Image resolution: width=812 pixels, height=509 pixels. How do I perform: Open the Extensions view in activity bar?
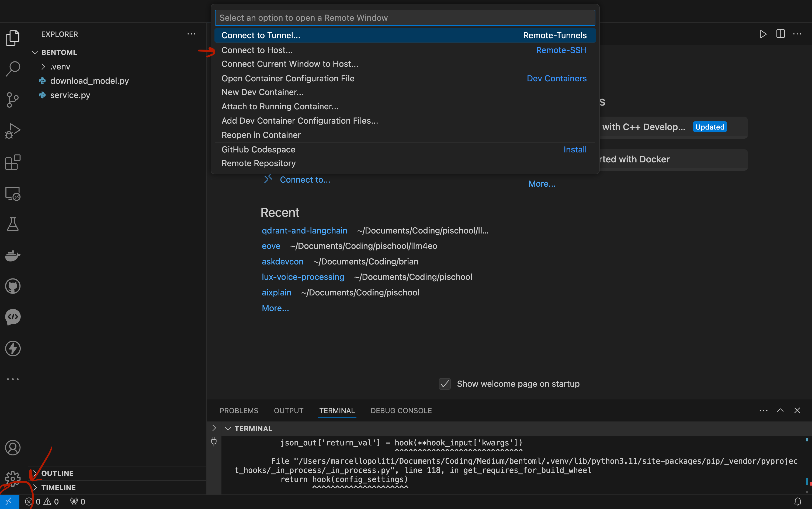13,162
